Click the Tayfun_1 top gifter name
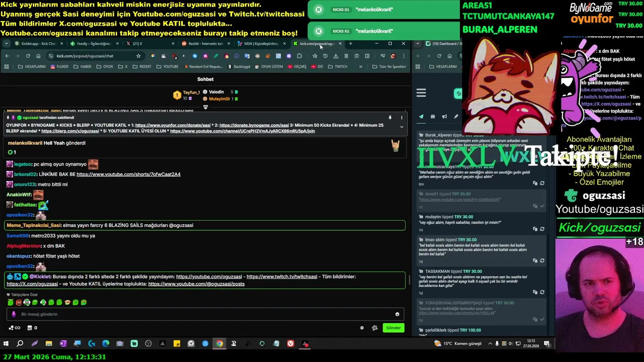 pyautogui.click(x=191, y=93)
